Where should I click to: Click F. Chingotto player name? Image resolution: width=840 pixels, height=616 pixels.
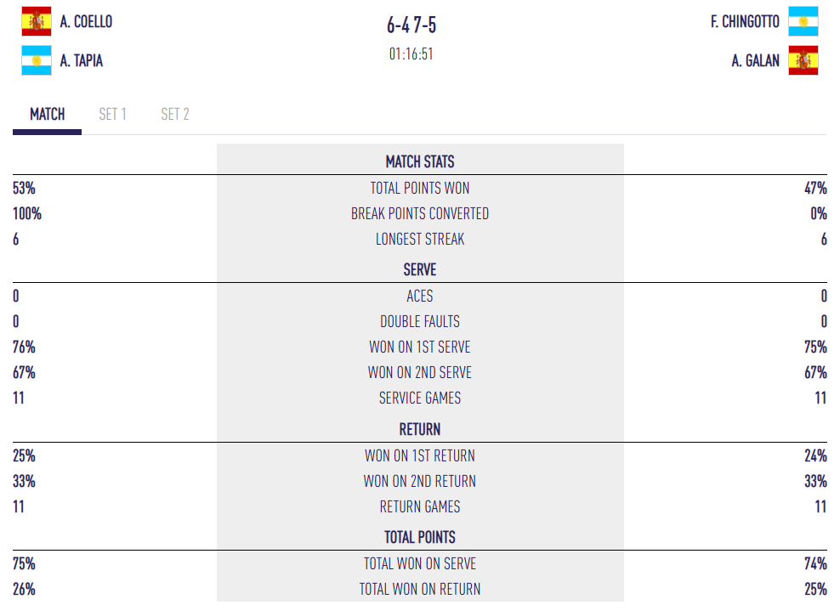coord(745,21)
